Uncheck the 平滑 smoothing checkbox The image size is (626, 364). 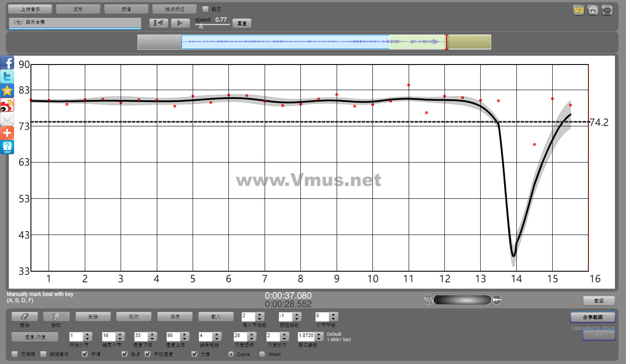click(x=85, y=354)
